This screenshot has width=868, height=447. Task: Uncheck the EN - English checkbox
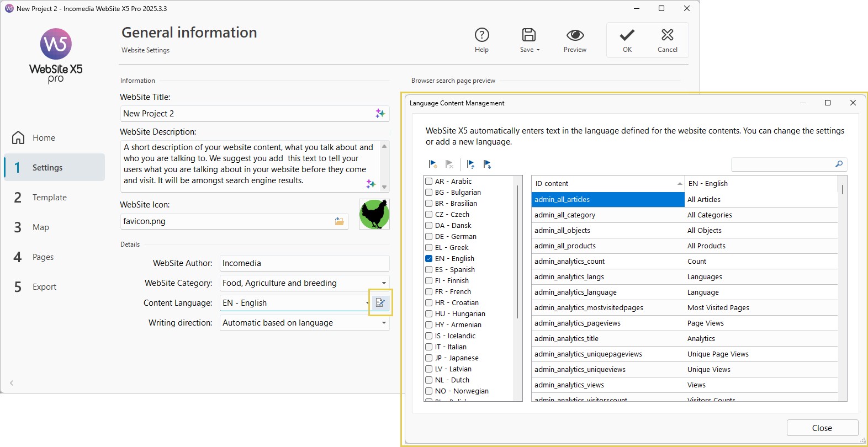coord(428,258)
